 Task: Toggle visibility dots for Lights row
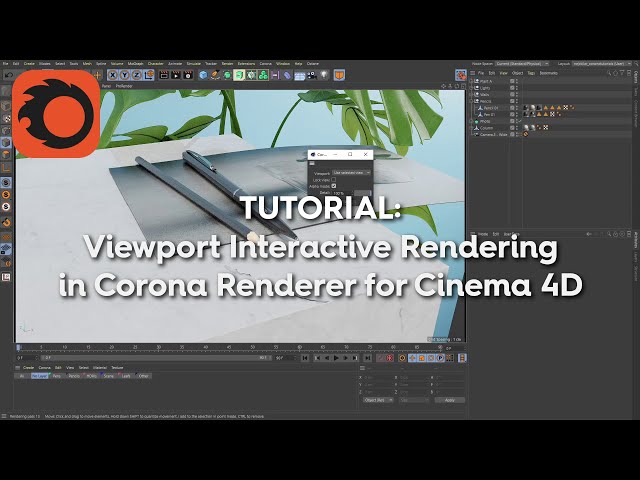pyautogui.click(x=517, y=88)
